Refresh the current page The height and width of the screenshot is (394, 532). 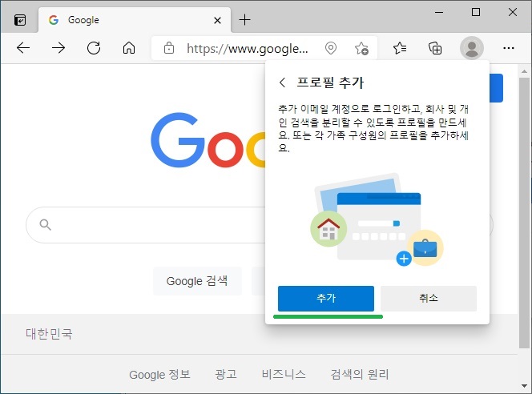(94, 48)
